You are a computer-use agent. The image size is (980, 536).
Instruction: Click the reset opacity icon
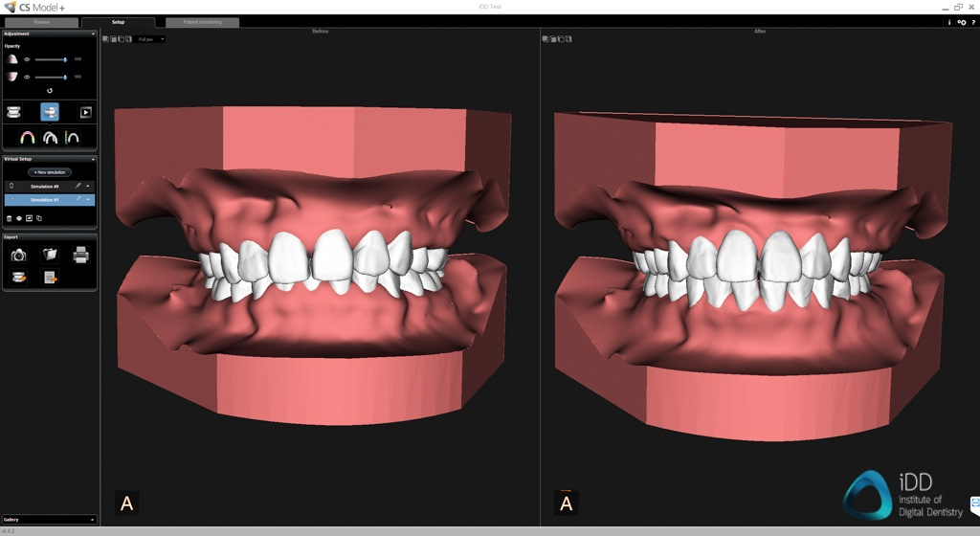point(50,91)
